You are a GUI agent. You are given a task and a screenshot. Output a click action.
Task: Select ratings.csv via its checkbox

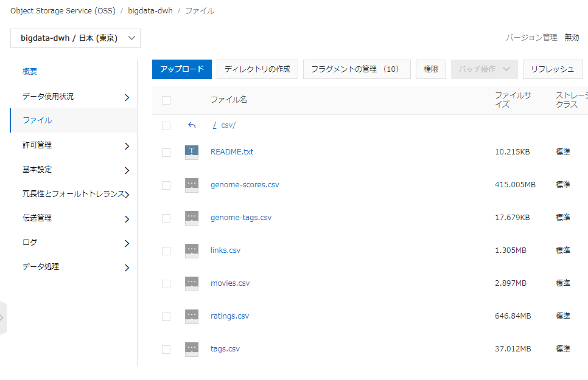[166, 317]
